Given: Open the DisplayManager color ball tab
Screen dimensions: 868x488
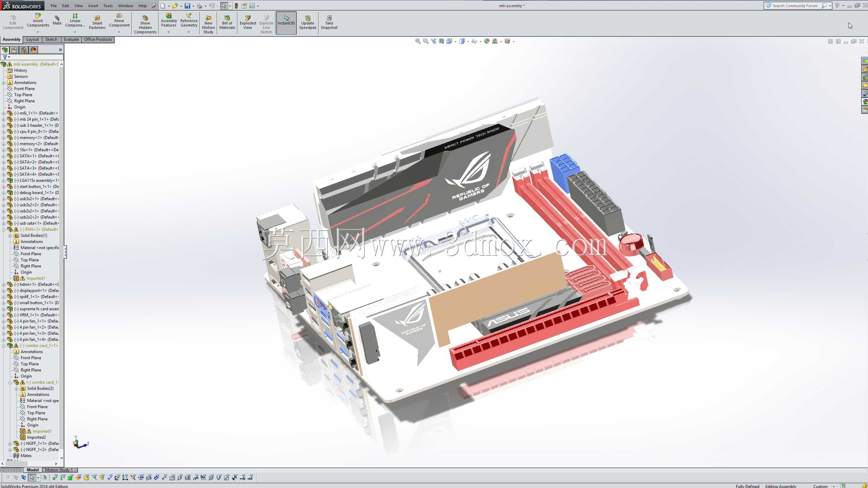Looking at the screenshot, I should 33,50.
